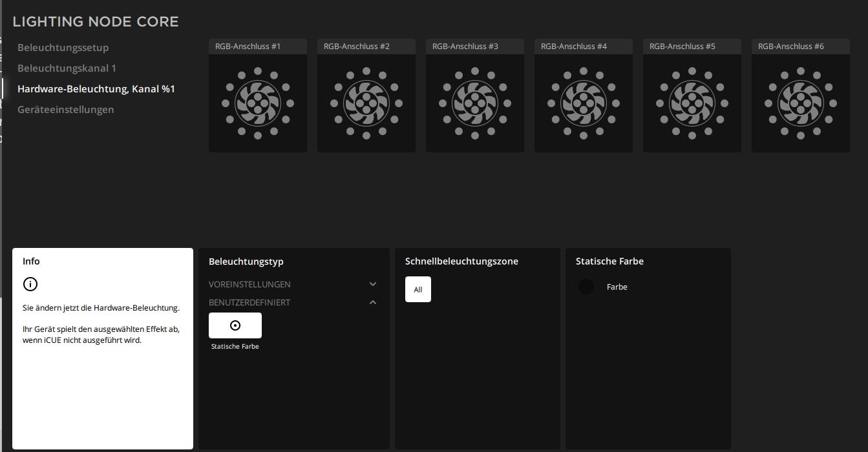
Task: Click the RGB-Anschluss #4 header label
Action: pyautogui.click(x=574, y=46)
